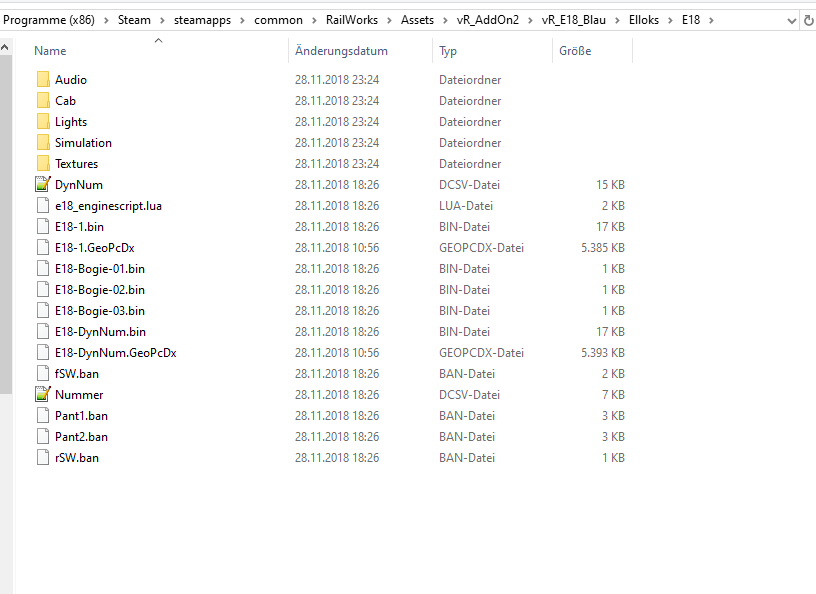Click the E18-1.GeoPcDx file icon
This screenshot has height=594, width=816.
click(43, 247)
